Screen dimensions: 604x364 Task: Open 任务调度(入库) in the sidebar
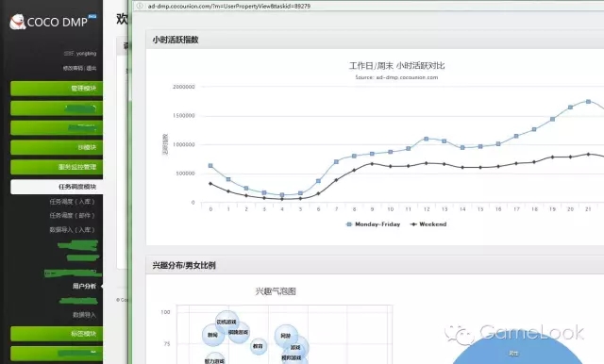72,202
